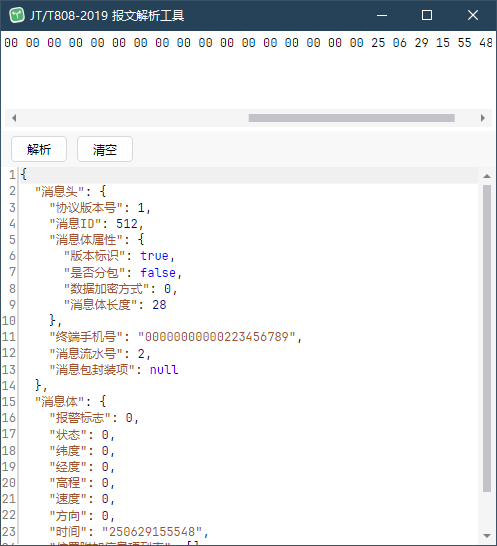Screen dimensions: 497x546
Task: Click the 时间 value 250629155548
Action: pos(152,532)
